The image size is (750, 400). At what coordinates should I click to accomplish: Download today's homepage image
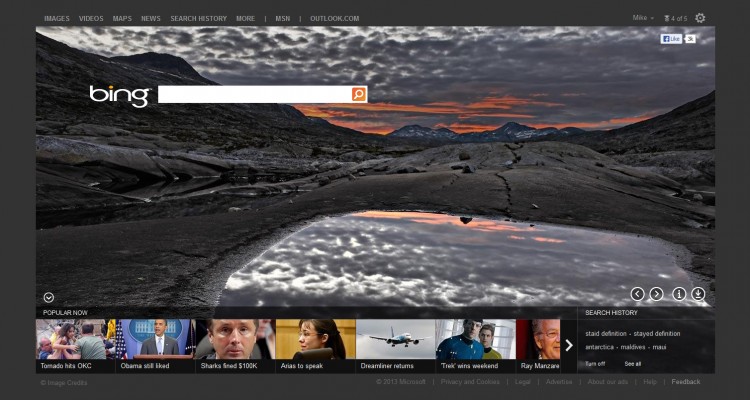coord(698,294)
